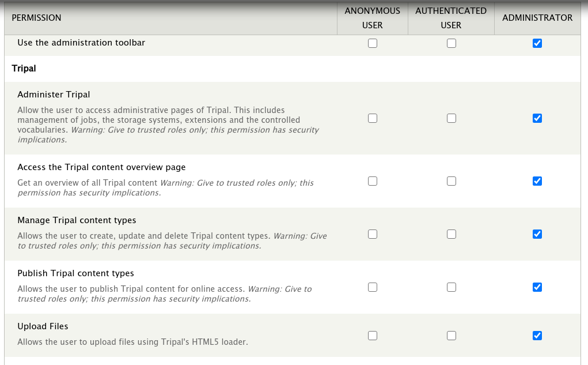
Task: Click description 'Get an overview of all Tripal content'
Action: click(x=165, y=188)
